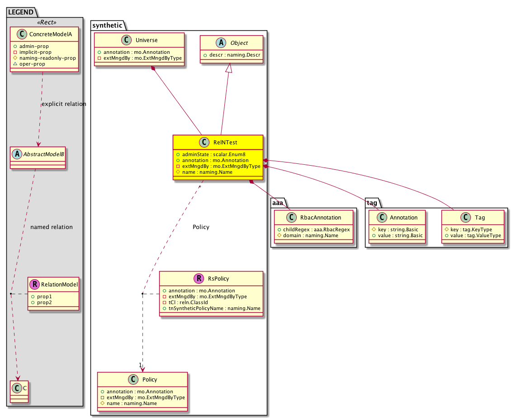
Task: Click the 'Policy' relation label on dashed line
Action: (x=201, y=227)
